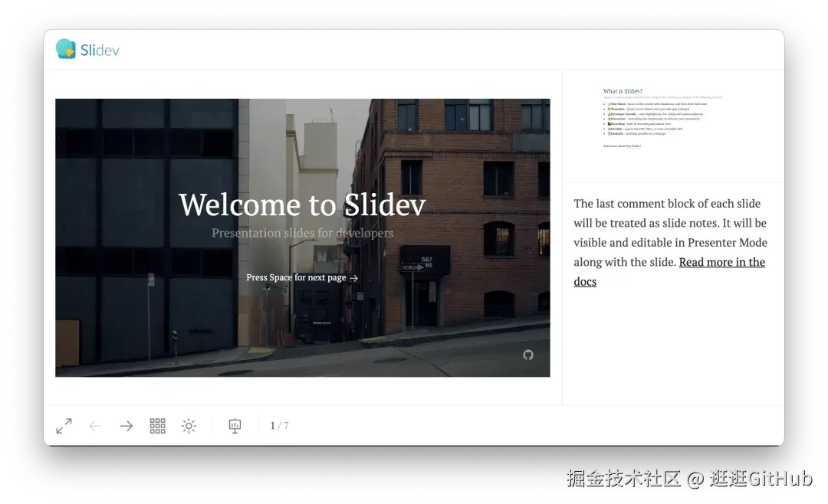The width and height of the screenshot is (828, 504).
Task: Open the GitHub icon on the slide
Action: [528, 355]
